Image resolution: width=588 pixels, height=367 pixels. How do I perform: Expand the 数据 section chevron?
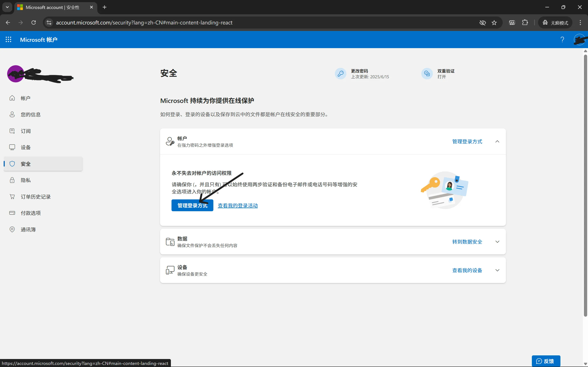[x=497, y=242]
